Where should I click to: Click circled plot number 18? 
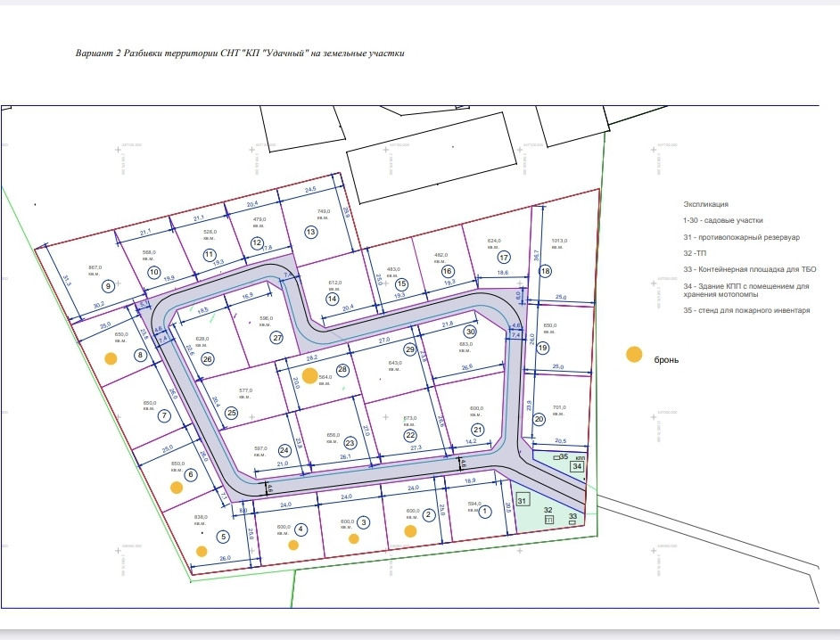(546, 271)
